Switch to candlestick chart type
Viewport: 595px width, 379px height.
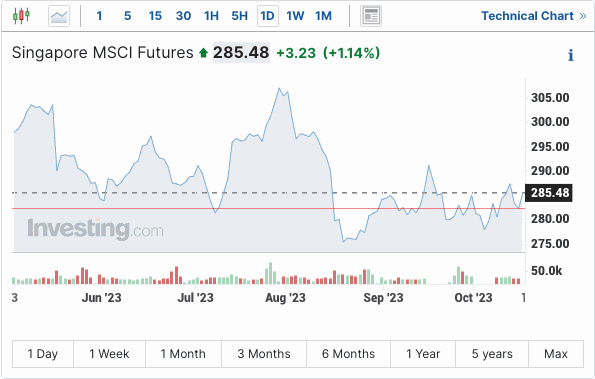coord(21,16)
